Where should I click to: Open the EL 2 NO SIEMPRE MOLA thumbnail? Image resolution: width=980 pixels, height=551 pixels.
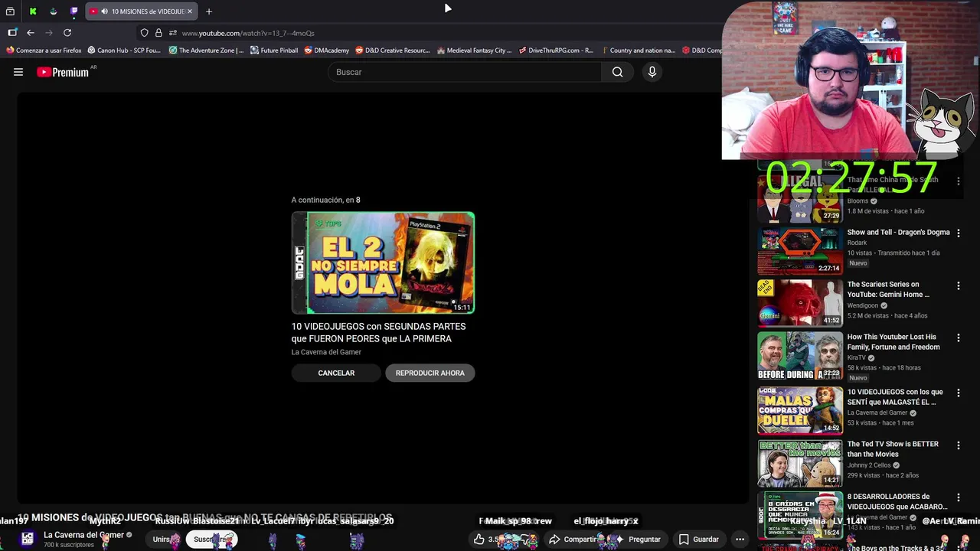pyautogui.click(x=383, y=262)
